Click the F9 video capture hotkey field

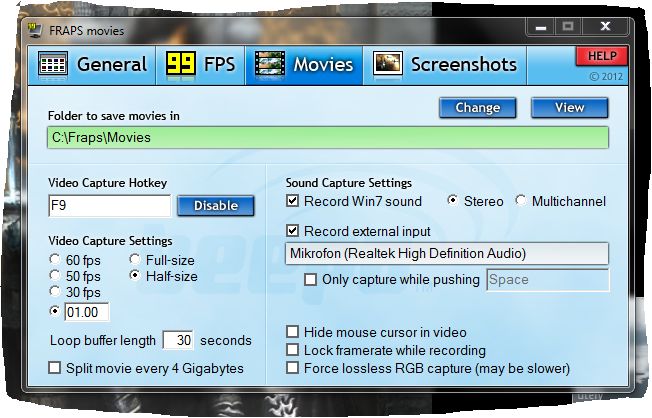[109, 205]
